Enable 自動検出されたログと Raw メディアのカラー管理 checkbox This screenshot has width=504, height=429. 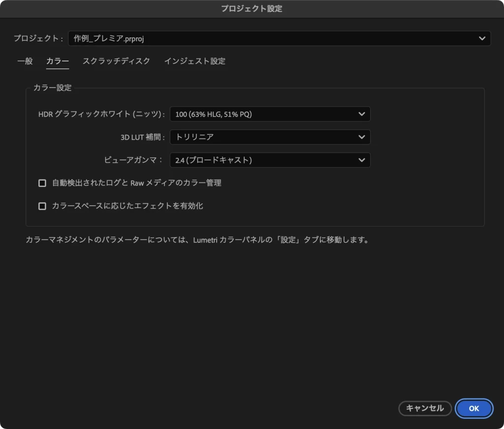pos(42,183)
